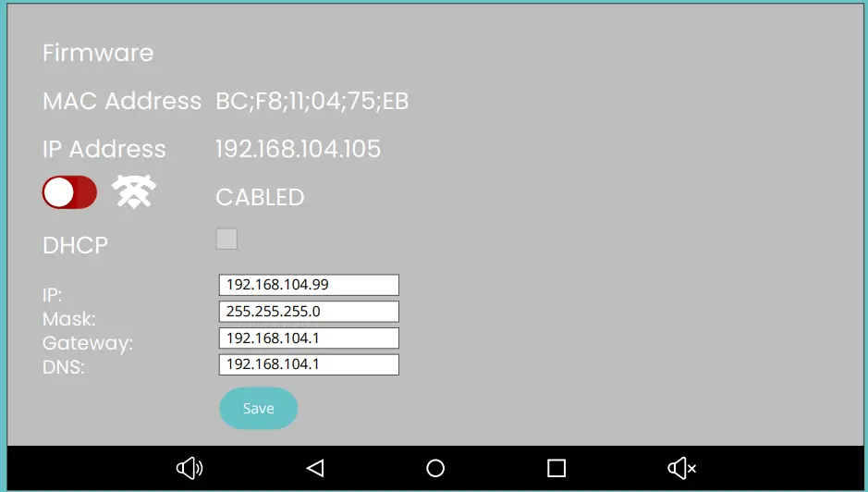Screen dimensions: 868x492
Task: Focus the Gateway input field
Action: point(309,338)
